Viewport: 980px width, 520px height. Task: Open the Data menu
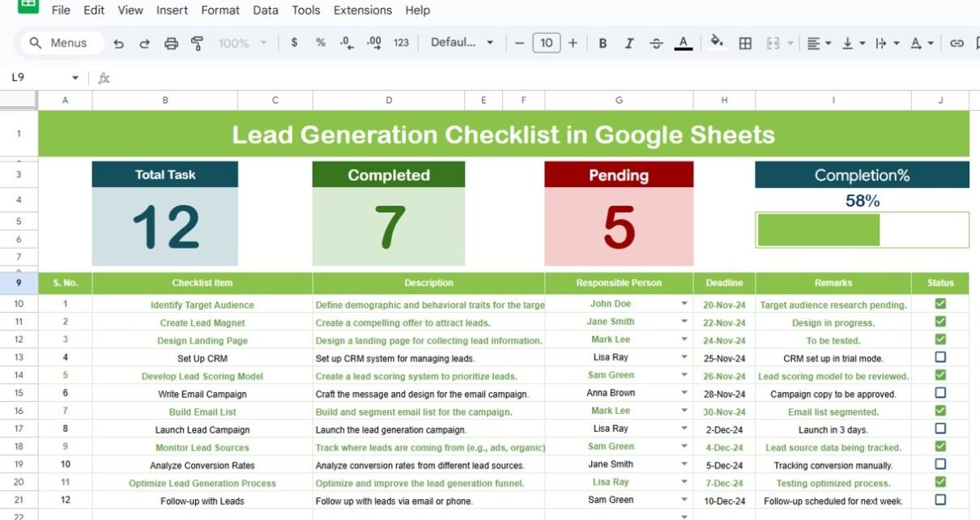[266, 11]
